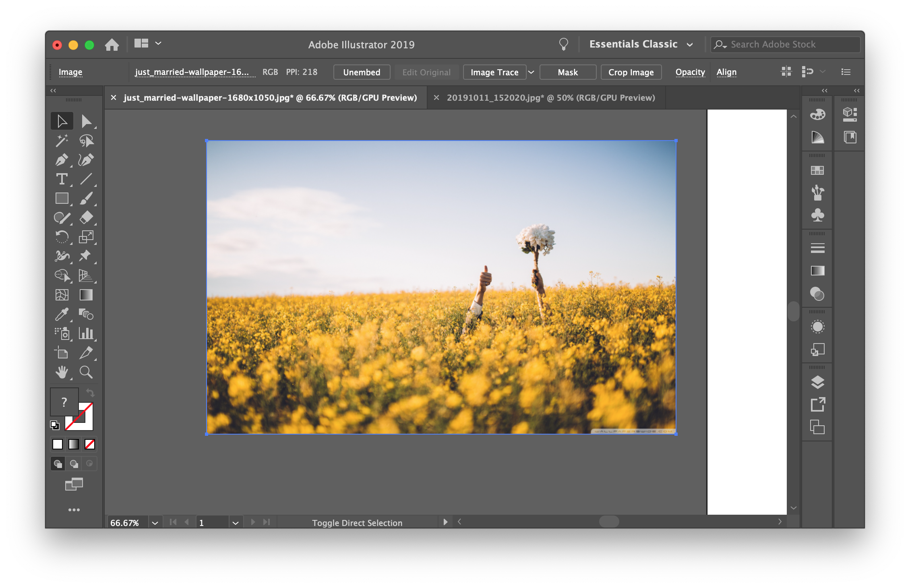Select the Pen tool

(61, 160)
